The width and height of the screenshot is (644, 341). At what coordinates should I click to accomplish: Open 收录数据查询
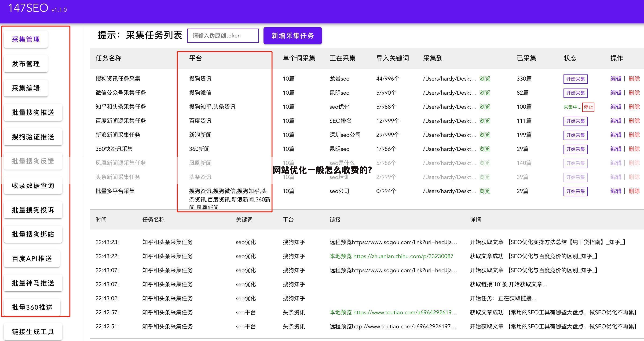33,185
